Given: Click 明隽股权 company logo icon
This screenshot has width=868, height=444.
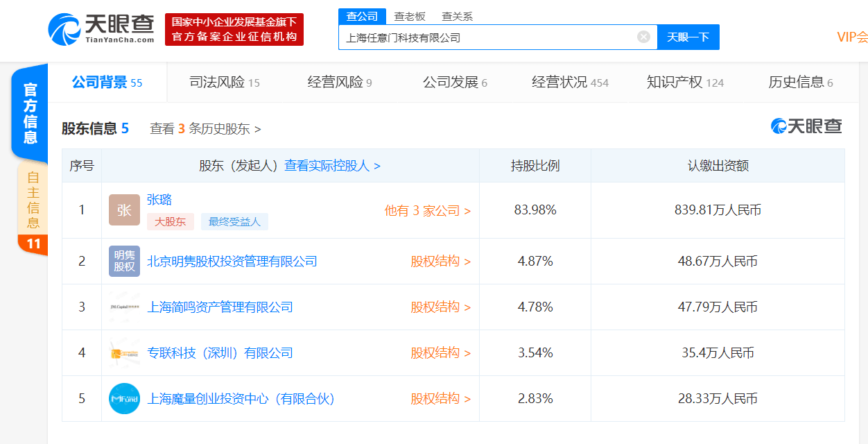Looking at the screenshot, I should coord(124,262).
